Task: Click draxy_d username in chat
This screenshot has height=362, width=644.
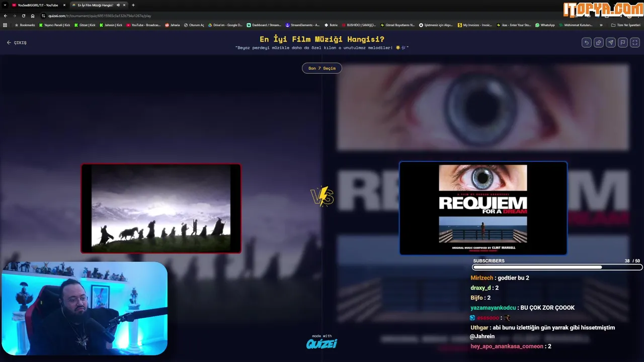Action: [480, 288]
